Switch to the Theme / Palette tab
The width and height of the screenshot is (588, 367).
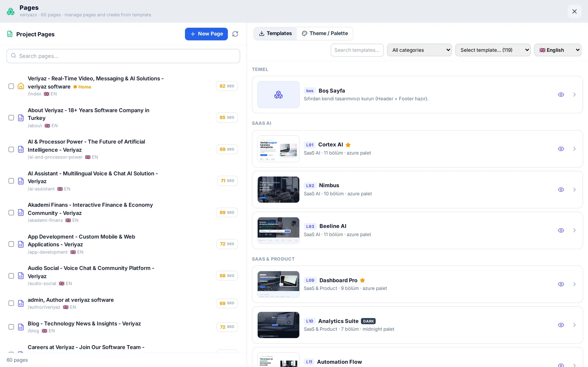[x=325, y=34]
